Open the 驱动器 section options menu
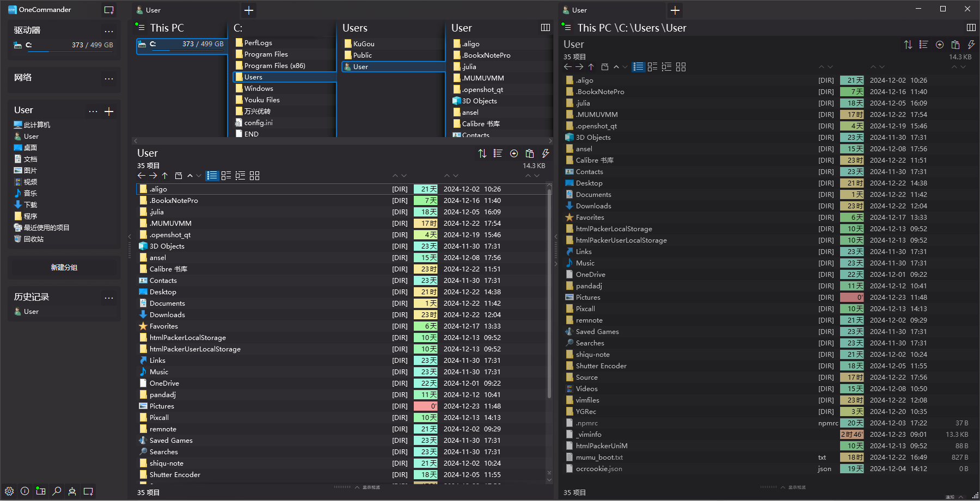 (x=109, y=31)
